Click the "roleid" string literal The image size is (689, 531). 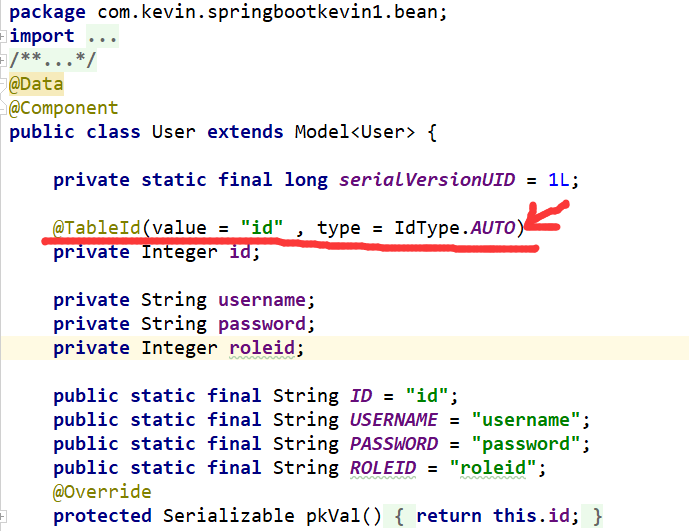tap(493, 468)
